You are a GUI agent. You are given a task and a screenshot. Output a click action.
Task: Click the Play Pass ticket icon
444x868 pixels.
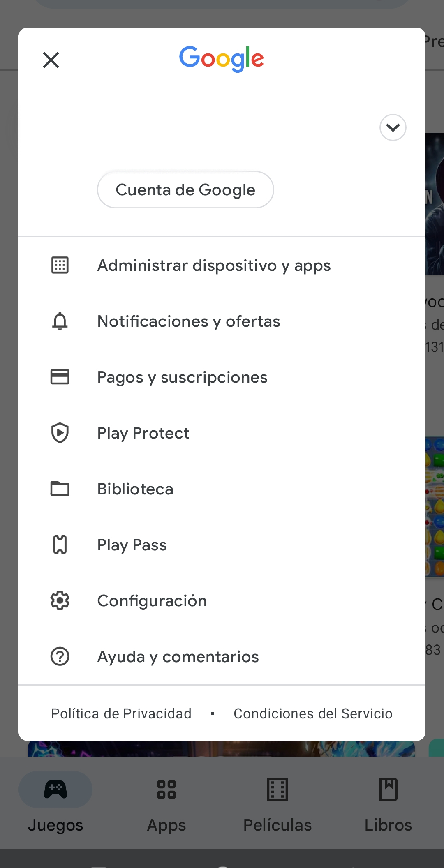coord(60,545)
